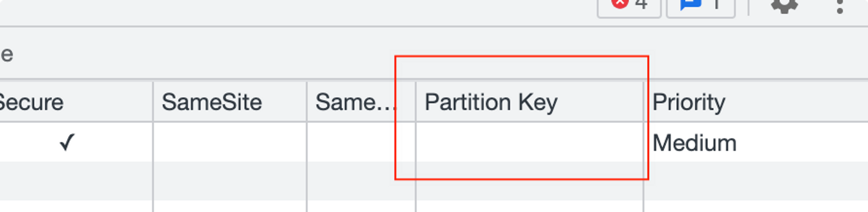Click second row's SameSite cell
Image resolution: width=868 pixels, height=212 pixels.
[x=230, y=181]
